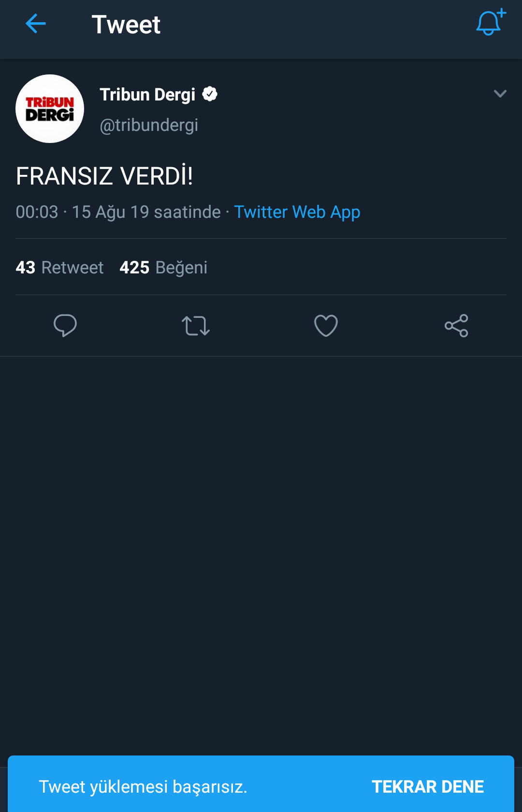522x812 pixels.
Task: Tap the verified badge next to Tribun Dergi
Action: pos(210,94)
